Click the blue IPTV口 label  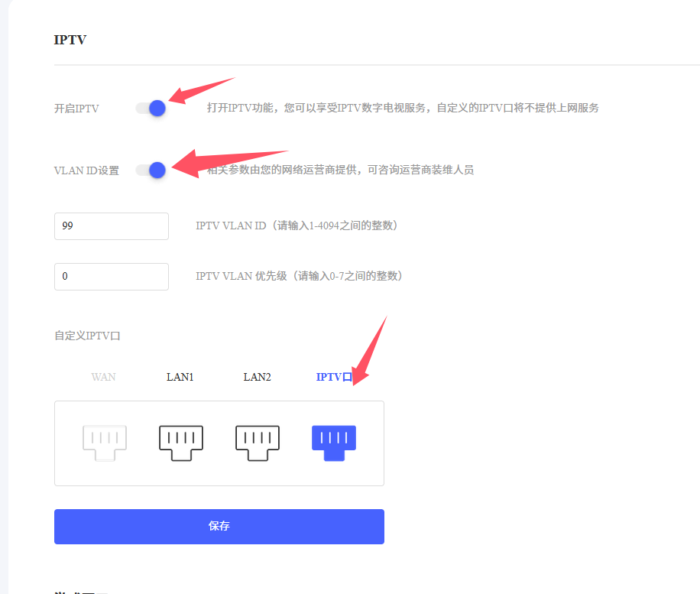click(334, 378)
